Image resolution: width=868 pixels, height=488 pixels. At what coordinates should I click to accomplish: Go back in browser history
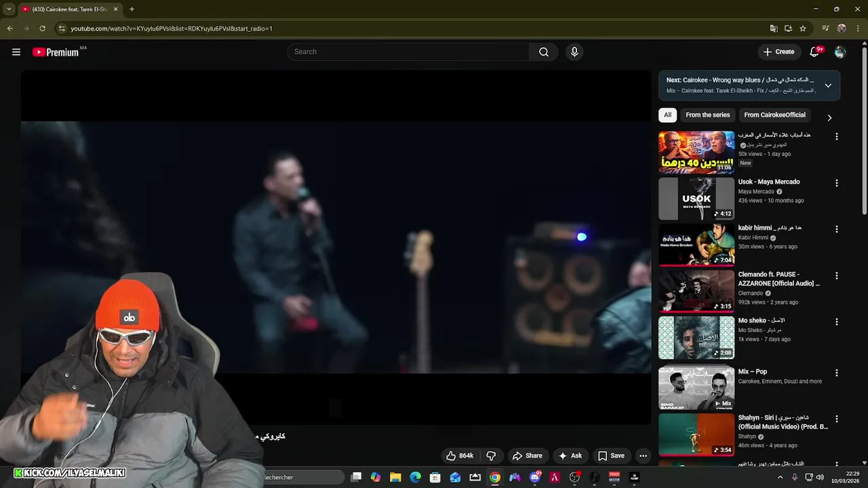tap(10, 28)
